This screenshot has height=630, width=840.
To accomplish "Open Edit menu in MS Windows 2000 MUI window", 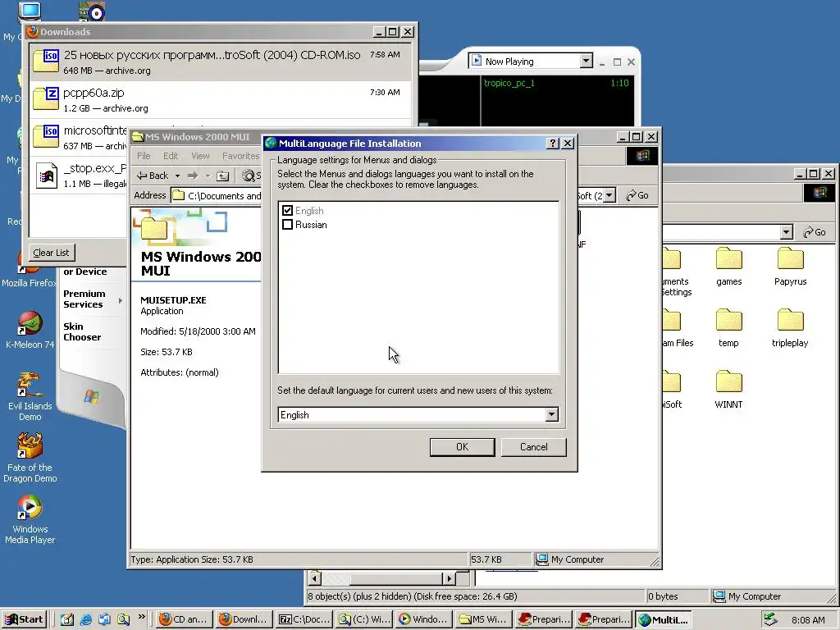I will coord(171,156).
